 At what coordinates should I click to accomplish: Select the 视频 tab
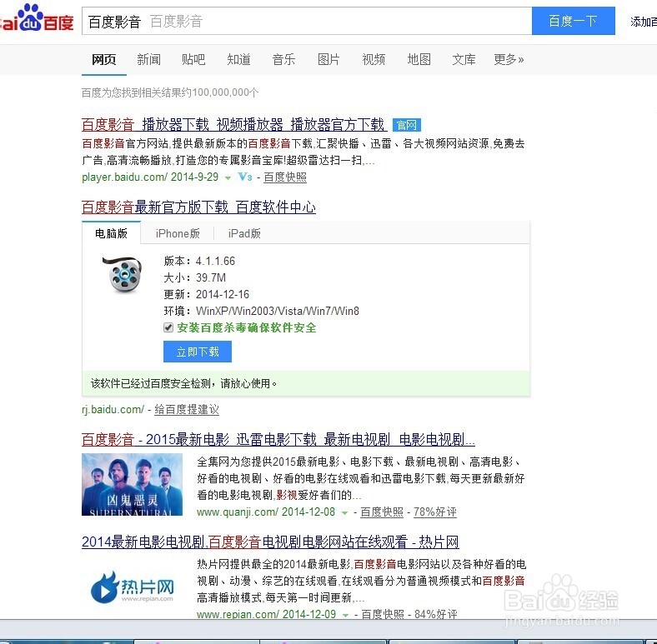point(374,59)
